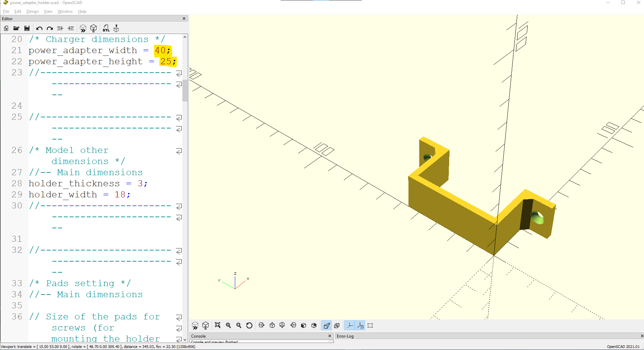Open the Design menu

pyautogui.click(x=33, y=11)
